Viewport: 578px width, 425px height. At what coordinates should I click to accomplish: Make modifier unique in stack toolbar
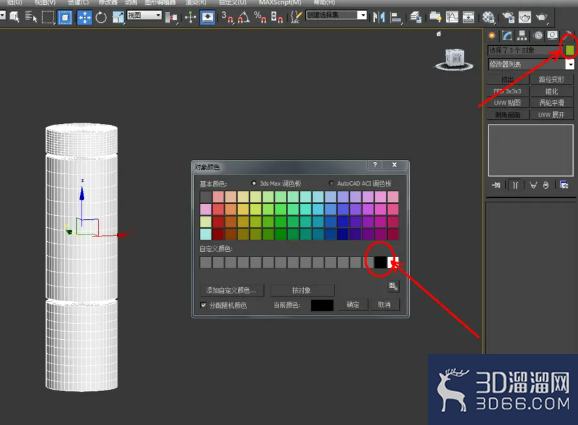coord(533,185)
